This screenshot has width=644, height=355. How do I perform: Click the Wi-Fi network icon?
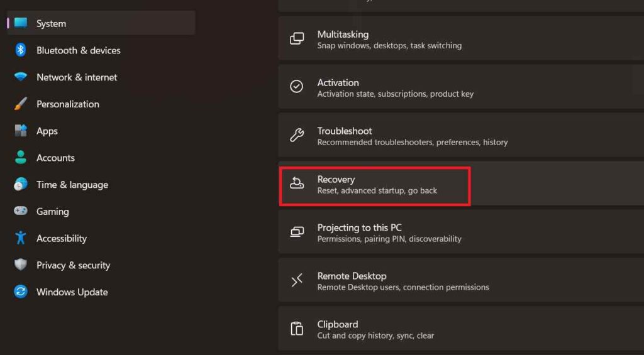pos(21,77)
